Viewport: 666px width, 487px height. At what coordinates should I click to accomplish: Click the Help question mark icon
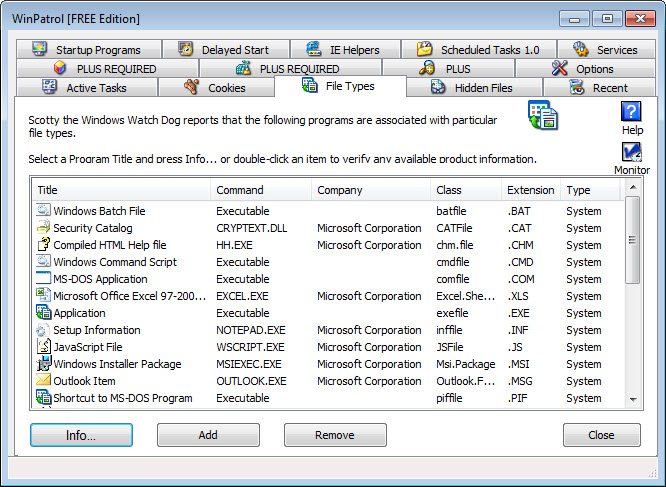point(631,112)
